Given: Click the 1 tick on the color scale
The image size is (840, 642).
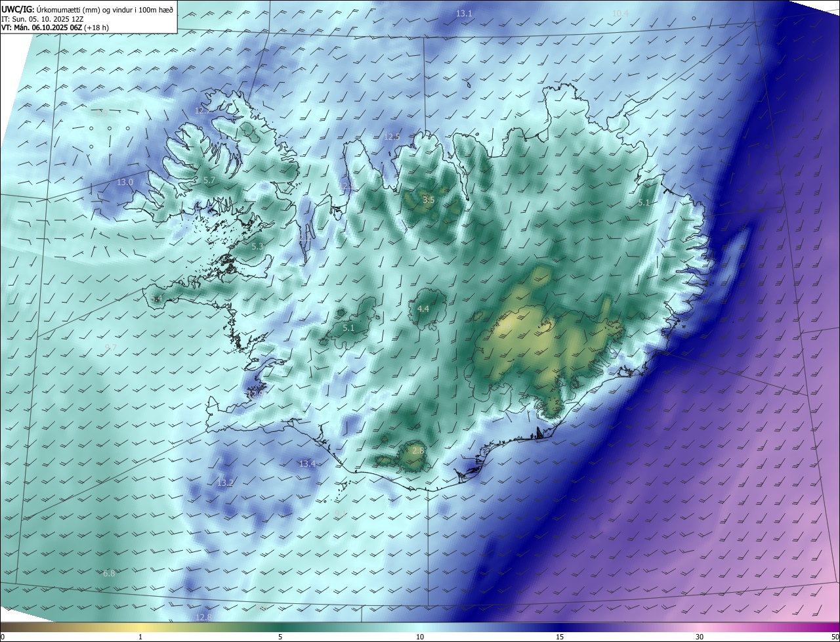Looking at the screenshot, I should coord(140,637).
